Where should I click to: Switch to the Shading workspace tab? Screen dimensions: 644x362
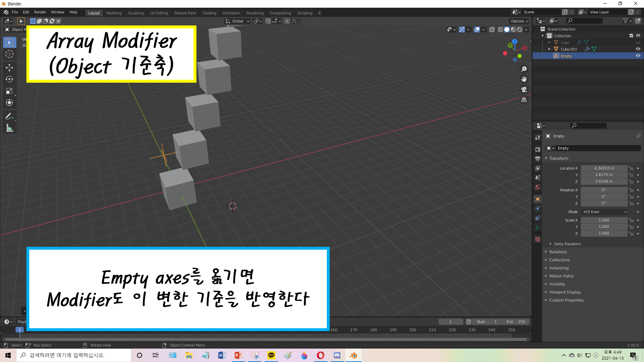[x=209, y=13]
